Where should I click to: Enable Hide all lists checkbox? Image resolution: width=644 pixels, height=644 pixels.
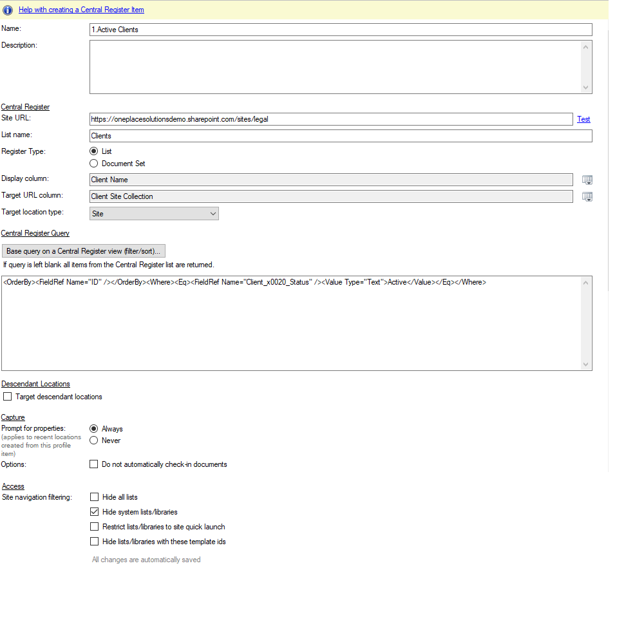(95, 497)
